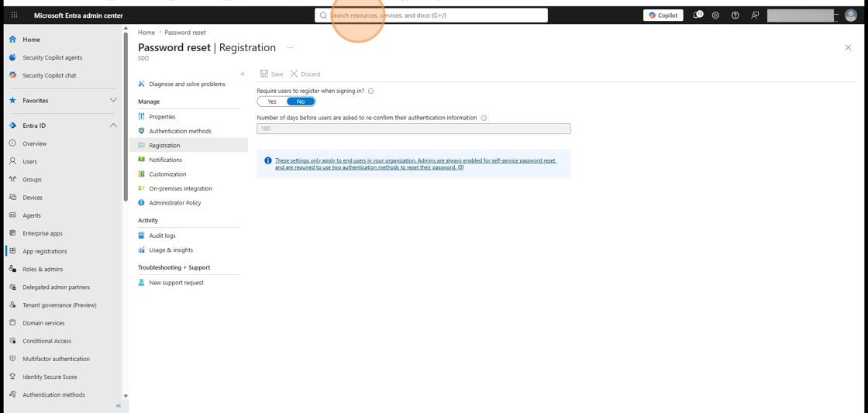The width and height of the screenshot is (868, 413).
Task: Click the Users icon in sidebar
Action: 12,162
